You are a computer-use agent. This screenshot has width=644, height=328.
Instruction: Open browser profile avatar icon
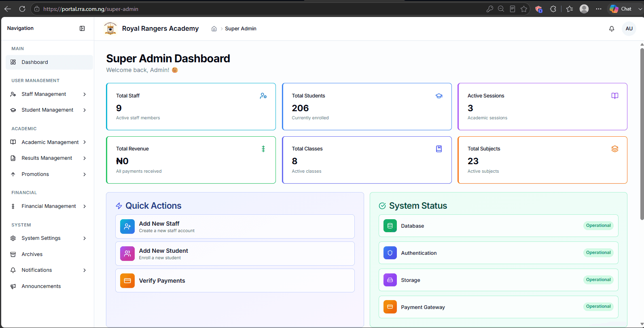pyautogui.click(x=584, y=9)
